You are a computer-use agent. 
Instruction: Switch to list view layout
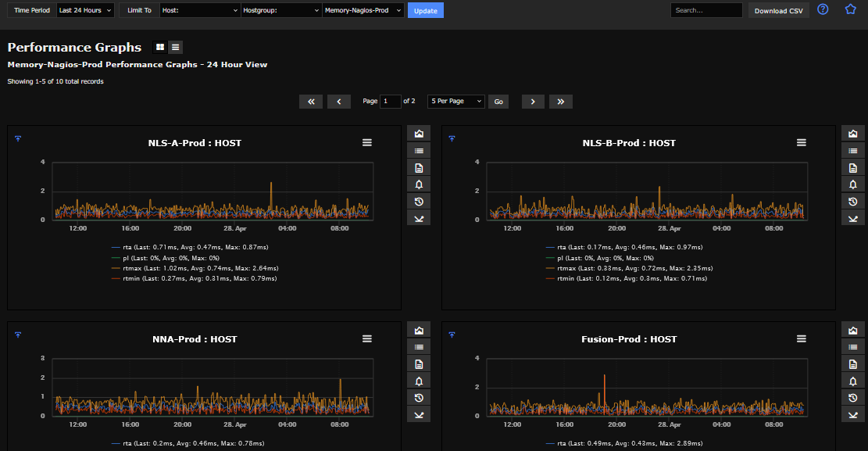175,48
